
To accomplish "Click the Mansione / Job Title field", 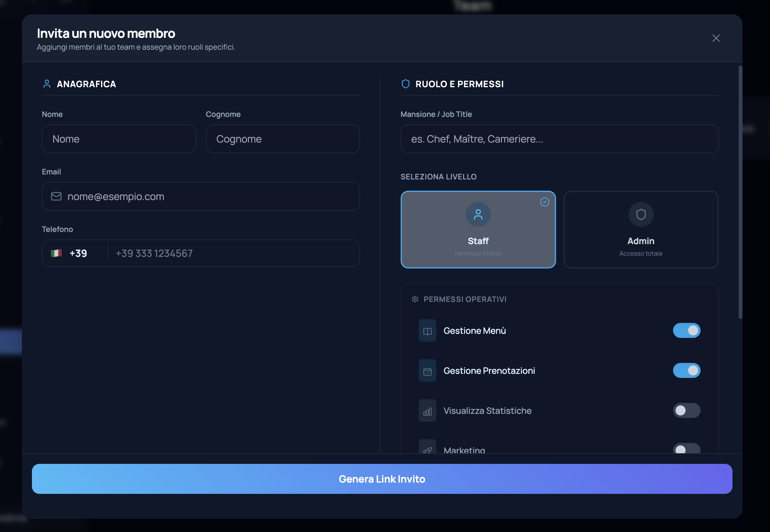I will point(559,139).
